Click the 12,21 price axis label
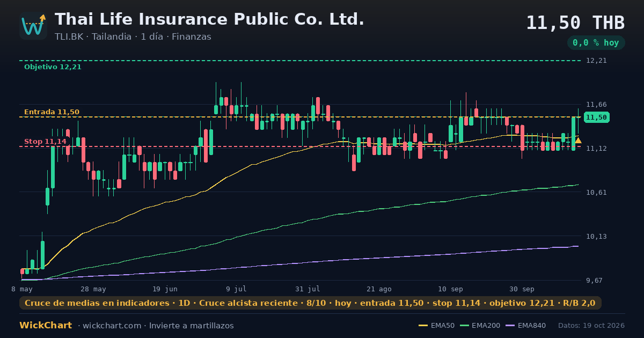The height and width of the screenshot is (338, 644). (596, 61)
